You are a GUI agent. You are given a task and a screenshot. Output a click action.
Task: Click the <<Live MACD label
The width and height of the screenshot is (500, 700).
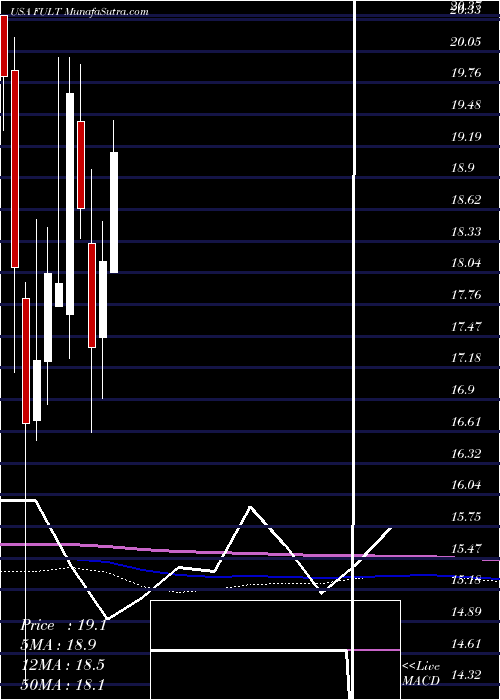coord(421,674)
